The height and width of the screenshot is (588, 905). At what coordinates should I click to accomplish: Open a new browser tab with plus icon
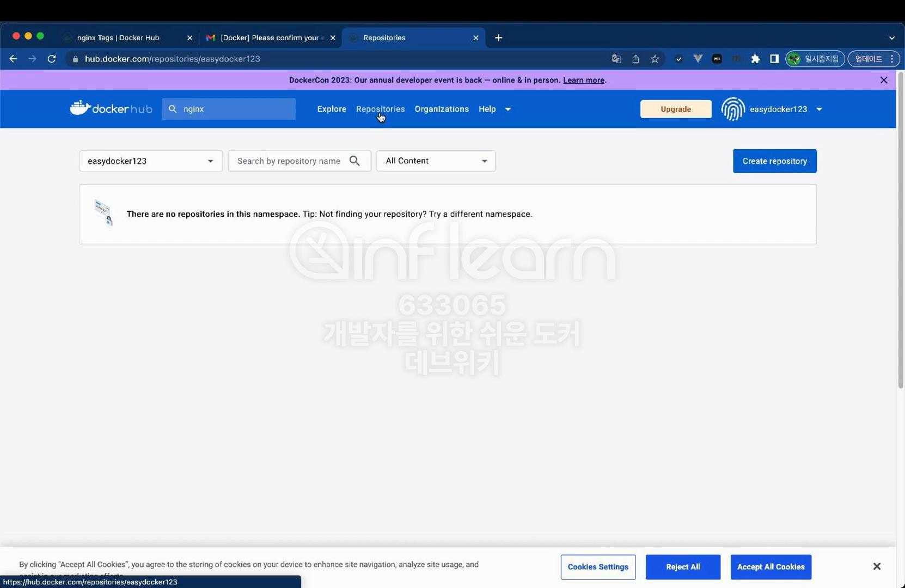click(x=498, y=38)
